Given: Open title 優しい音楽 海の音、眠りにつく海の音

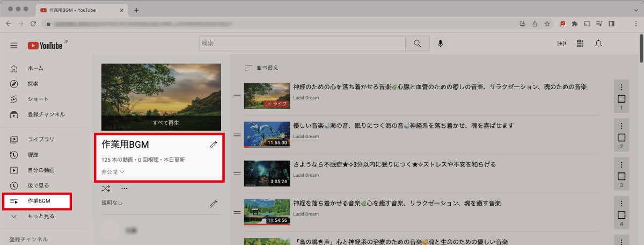Looking at the screenshot, I should click(404, 126).
